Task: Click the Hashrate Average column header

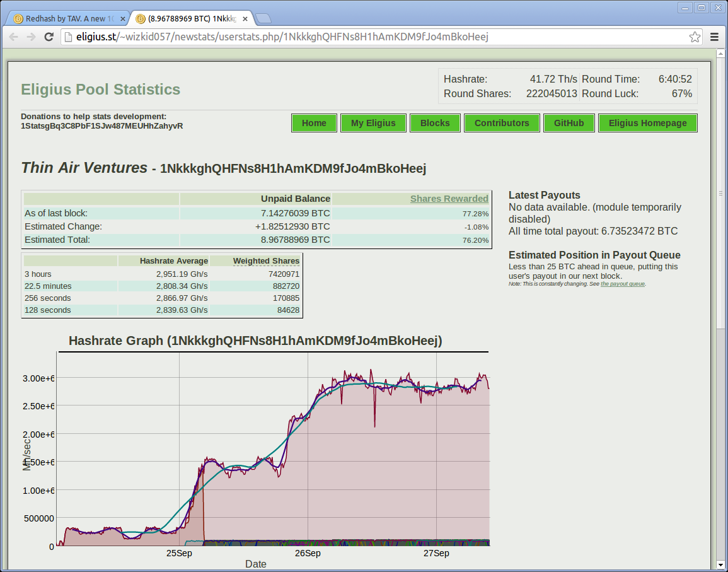Action: point(173,260)
